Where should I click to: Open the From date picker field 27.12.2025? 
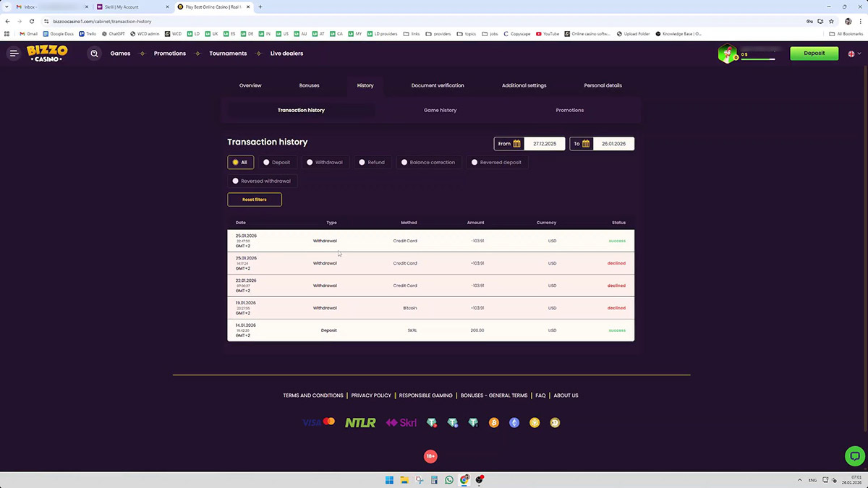coord(544,144)
